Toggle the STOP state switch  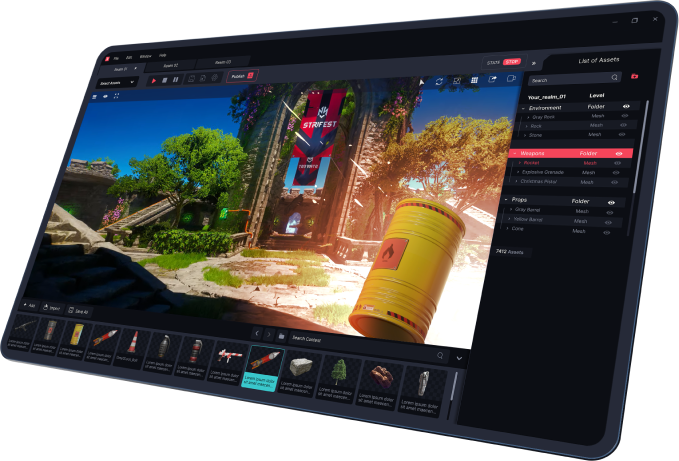(511, 62)
